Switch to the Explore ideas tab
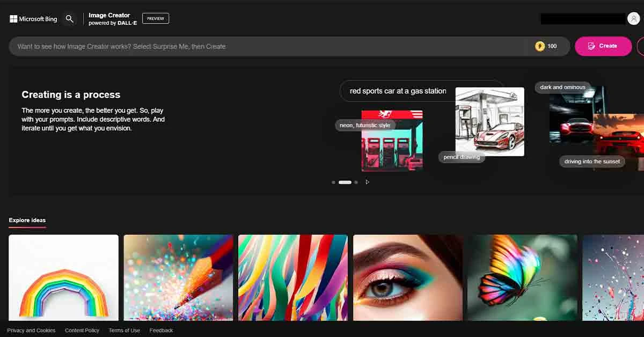 [27, 221]
